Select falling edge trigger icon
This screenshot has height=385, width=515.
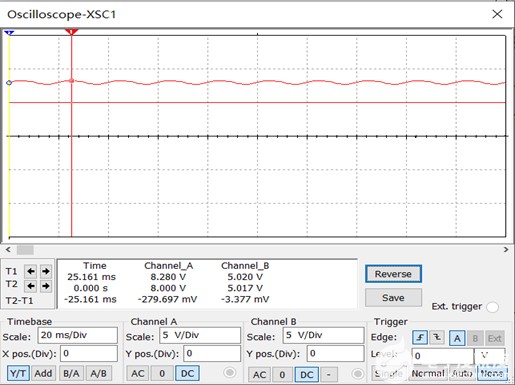(x=437, y=338)
